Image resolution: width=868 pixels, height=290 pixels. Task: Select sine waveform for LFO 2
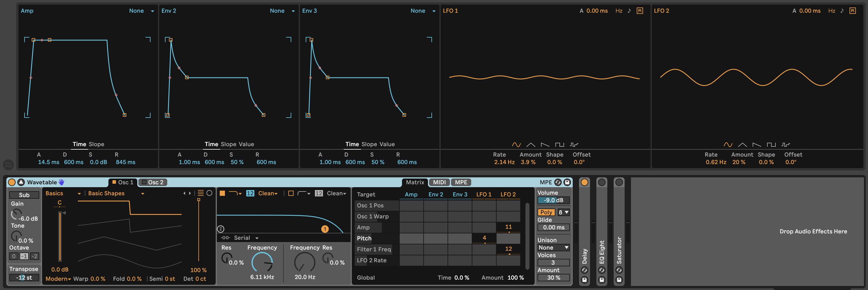coord(728,144)
